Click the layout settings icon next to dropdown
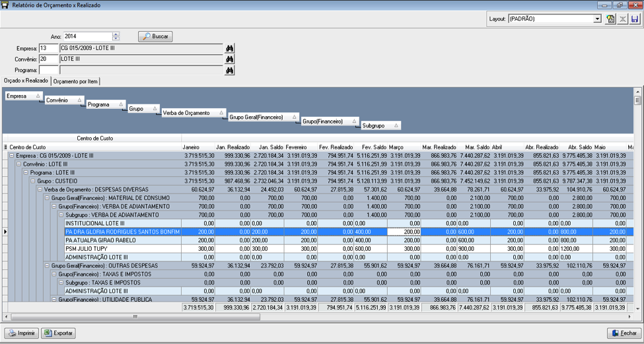The width and height of the screenshot is (644, 344). 610,19
